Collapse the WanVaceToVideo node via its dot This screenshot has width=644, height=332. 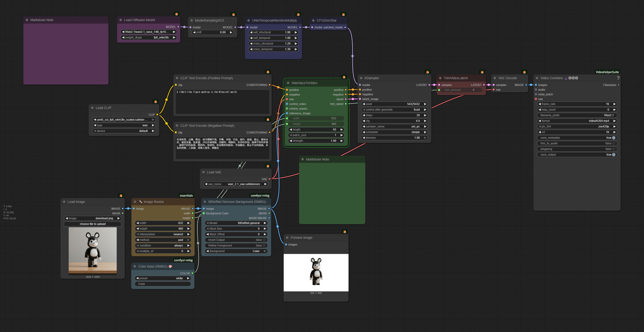point(288,83)
